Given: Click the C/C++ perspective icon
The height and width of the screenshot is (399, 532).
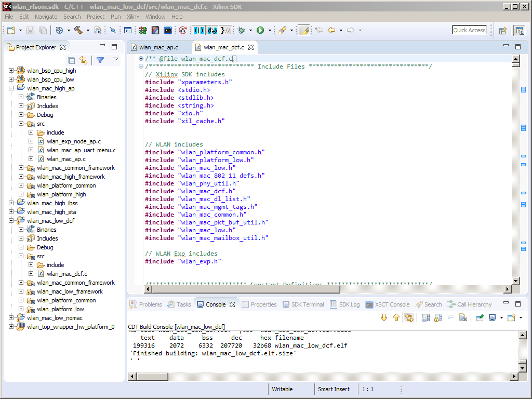Looking at the screenshot, I should click(x=520, y=31).
